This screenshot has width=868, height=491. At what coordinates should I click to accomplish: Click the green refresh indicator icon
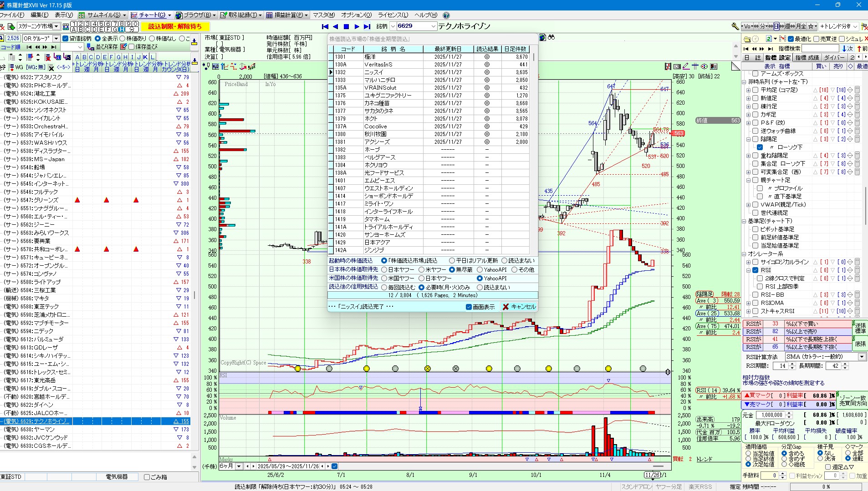pyautogui.click(x=769, y=39)
